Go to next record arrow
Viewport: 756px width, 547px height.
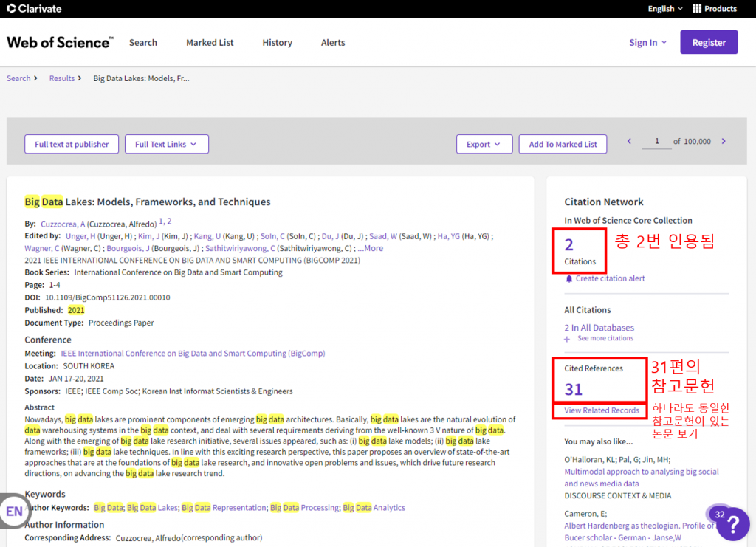coord(724,142)
